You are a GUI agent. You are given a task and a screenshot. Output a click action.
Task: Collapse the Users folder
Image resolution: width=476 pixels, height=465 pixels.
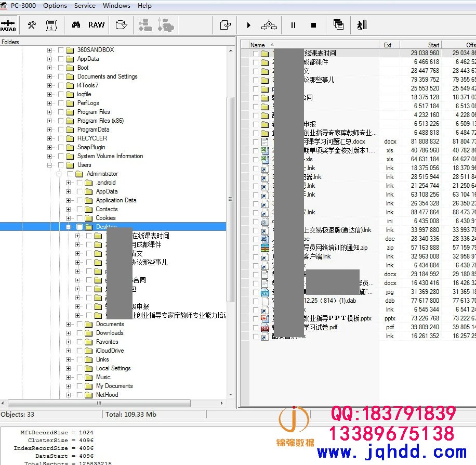point(49,165)
